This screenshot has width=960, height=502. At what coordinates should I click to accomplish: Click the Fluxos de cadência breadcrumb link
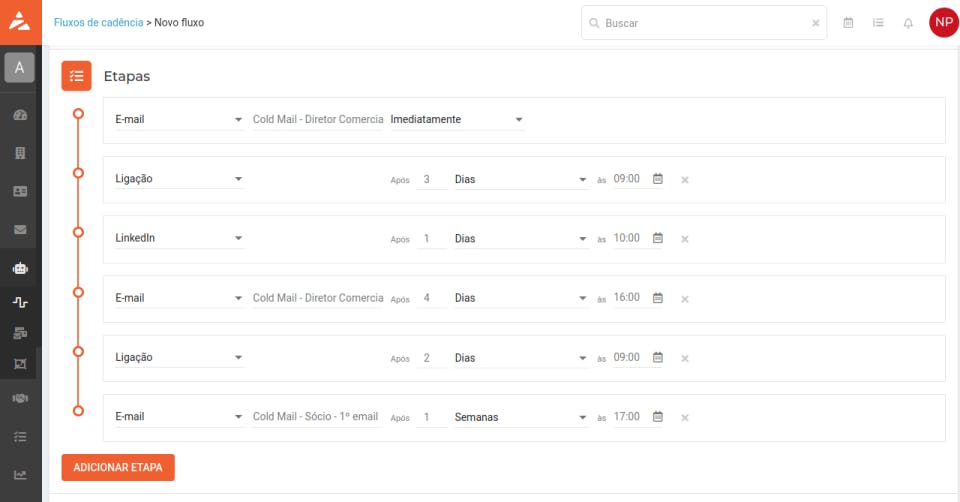(x=98, y=22)
